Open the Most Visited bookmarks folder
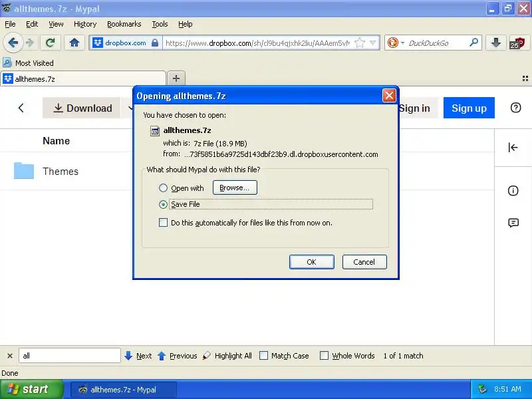Image resolution: width=532 pixels, height=399 pixels. (x=28, y=63)
